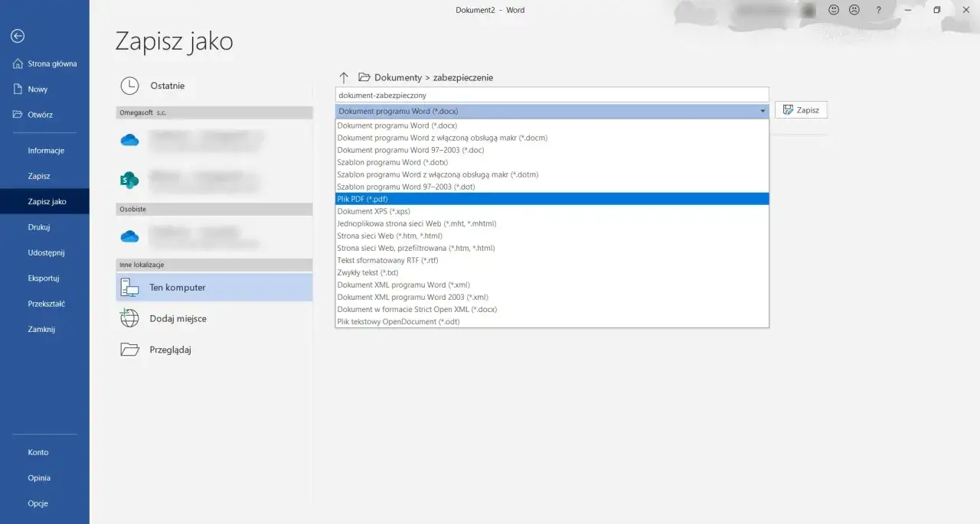Click Przeglądaj to browse folders
The width and height of the screenshot is (980, 524).
(214, 350)
